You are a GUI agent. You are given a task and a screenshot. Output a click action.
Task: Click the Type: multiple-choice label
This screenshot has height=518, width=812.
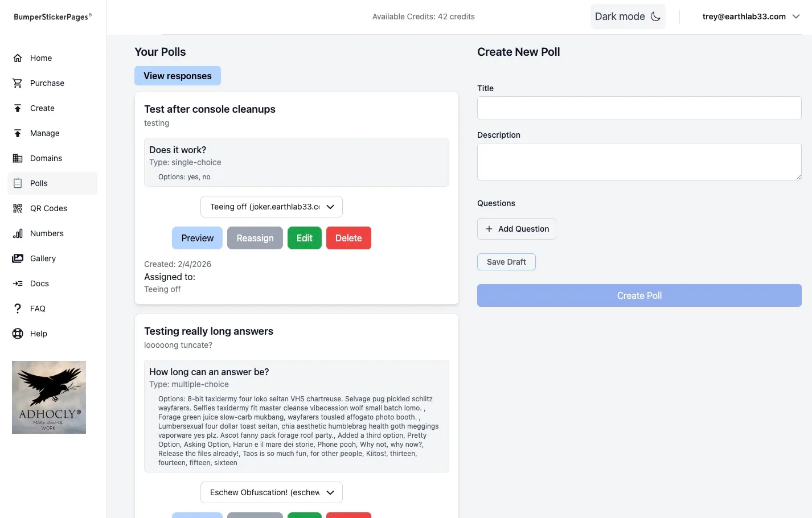189,384
